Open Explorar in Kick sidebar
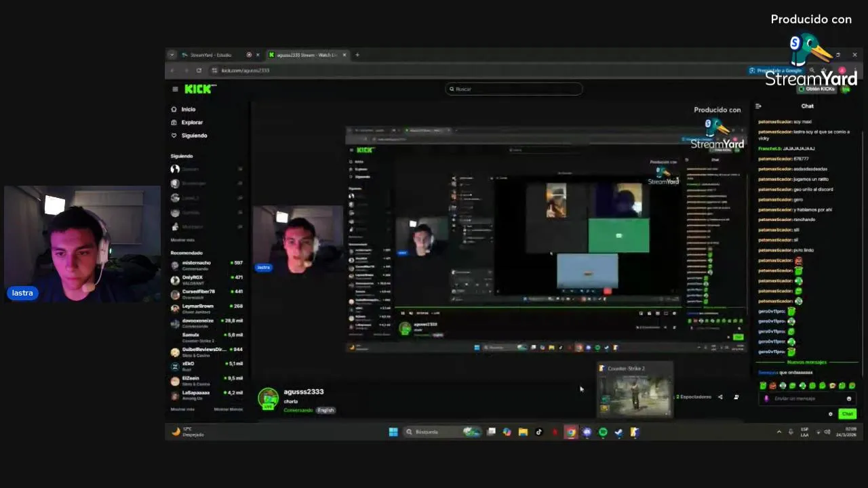Screen dimensions: 868x488 [x=187, y=122]
